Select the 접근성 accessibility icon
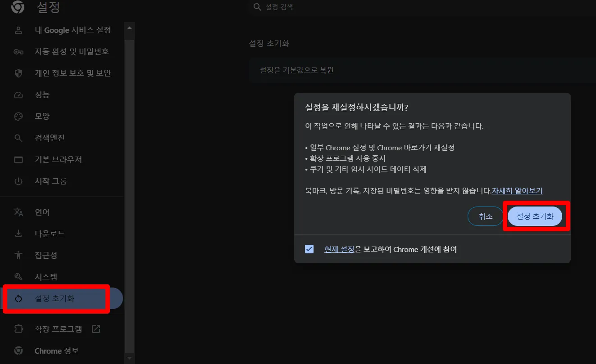 [18, 255]
